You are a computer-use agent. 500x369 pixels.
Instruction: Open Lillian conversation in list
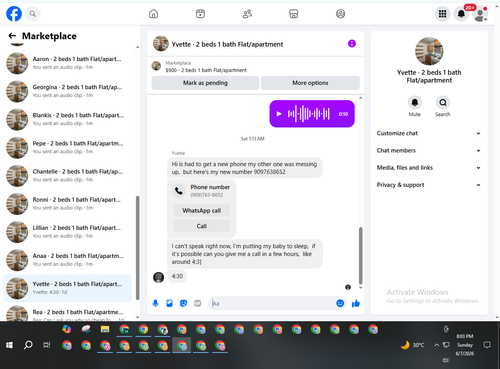pyautogui.click(x=67, y=232)
